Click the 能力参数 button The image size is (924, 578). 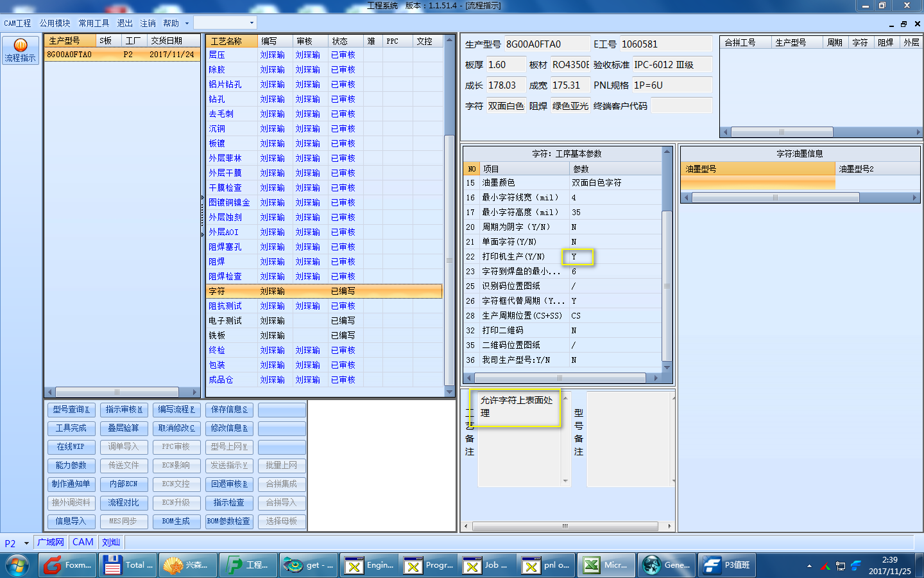pos(71,466)
